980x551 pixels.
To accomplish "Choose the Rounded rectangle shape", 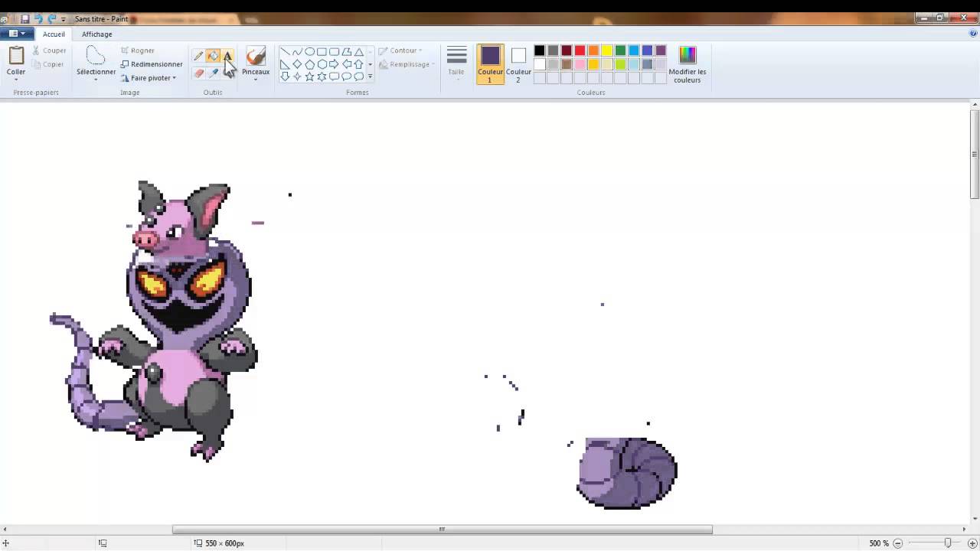I will (334, 52).
